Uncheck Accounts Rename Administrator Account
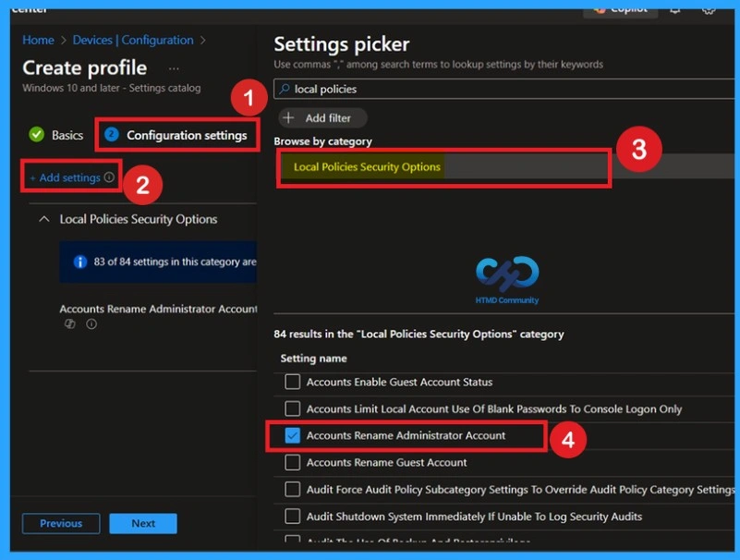Viewport: 740px width, 560px height. (291, 434)
